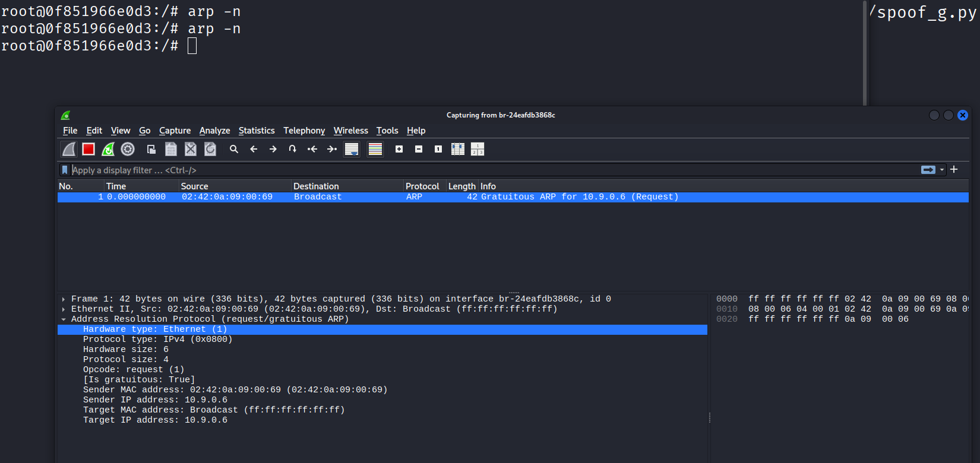Expand the Ethernet II section
980x463 pixels.
(64, 309)
